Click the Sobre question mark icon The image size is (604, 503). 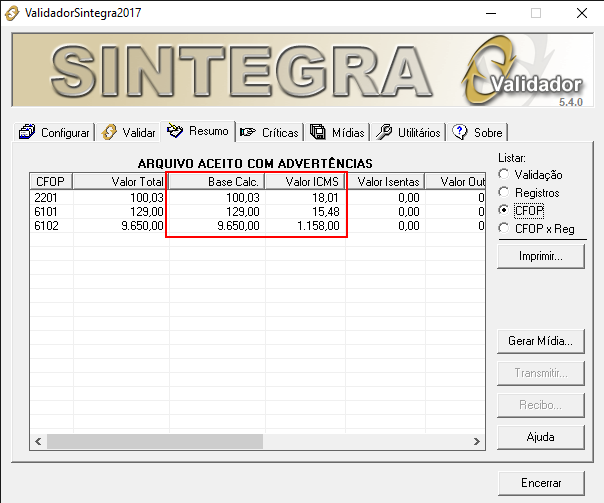click(460, 132)
